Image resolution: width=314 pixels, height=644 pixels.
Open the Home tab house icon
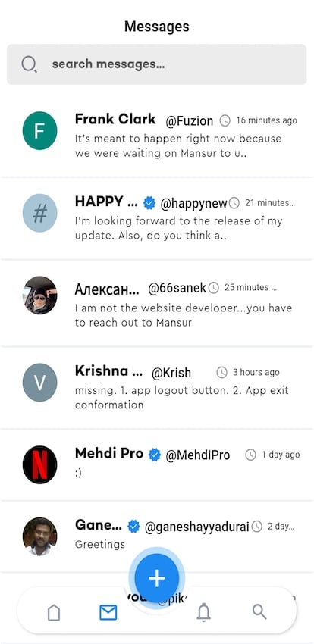click(x=54, y=613)
